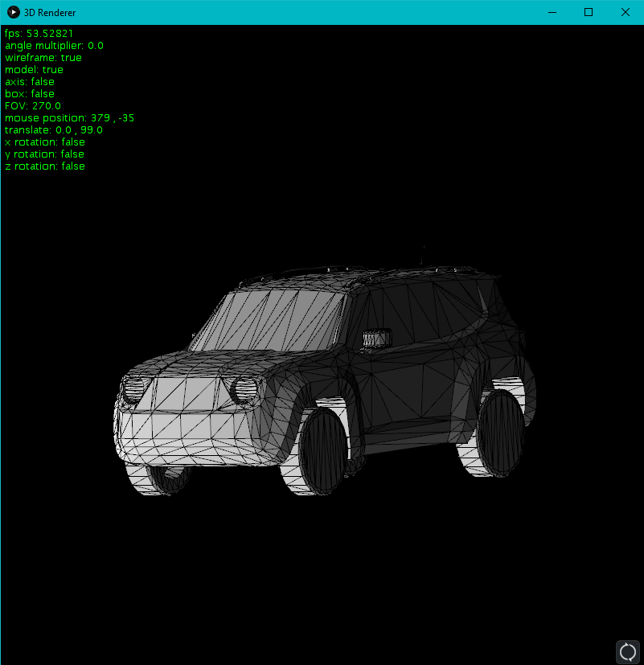Image resolution: width=644 pixels, height=665 pixels.
Task: Minimize the 3D Renderer window
Action: (x=552, y=12)
